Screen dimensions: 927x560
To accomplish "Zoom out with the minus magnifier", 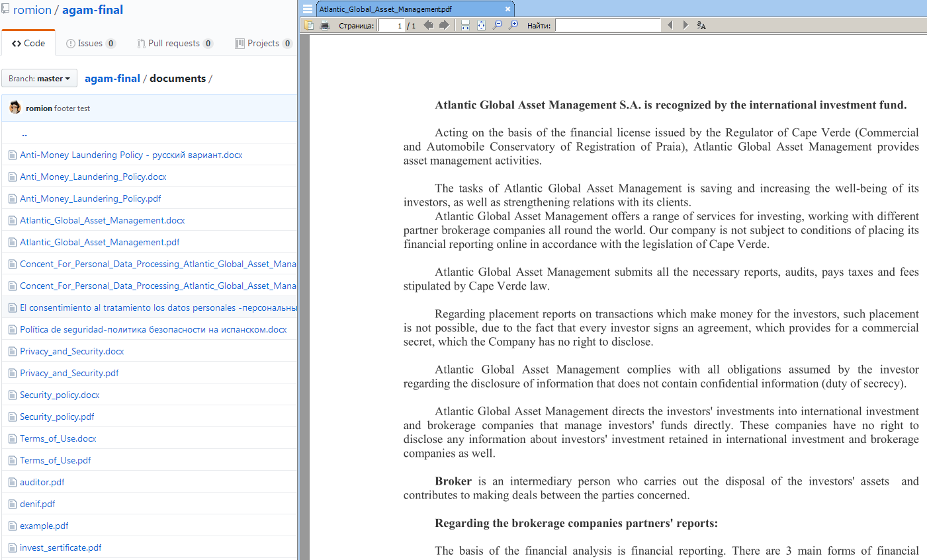I will click(x=498, y=25).
